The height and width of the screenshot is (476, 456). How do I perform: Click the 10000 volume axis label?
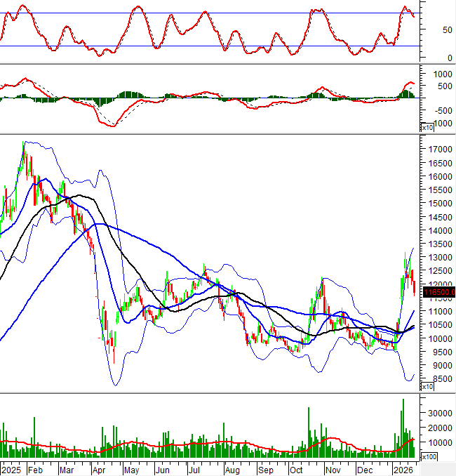tap(439, 443)
